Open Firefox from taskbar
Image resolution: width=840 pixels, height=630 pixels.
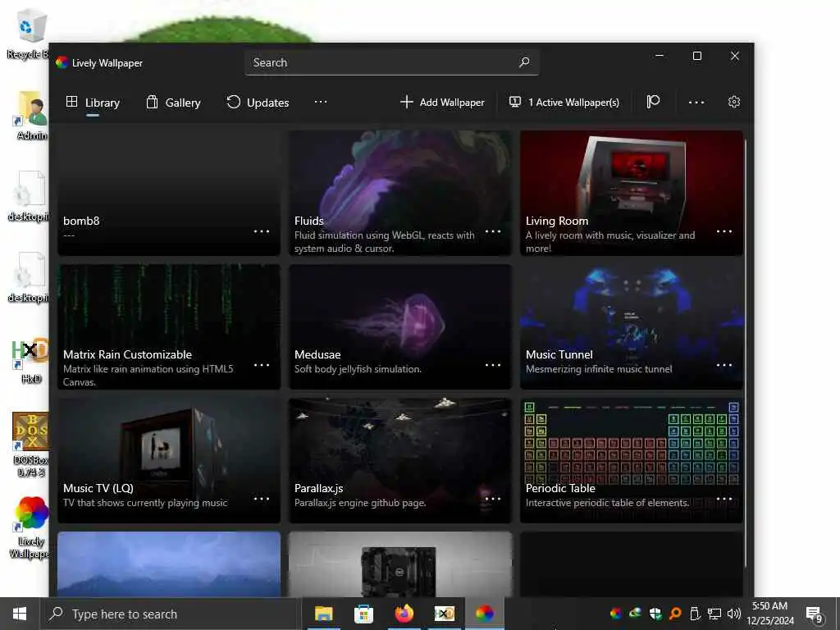(404, 614)
